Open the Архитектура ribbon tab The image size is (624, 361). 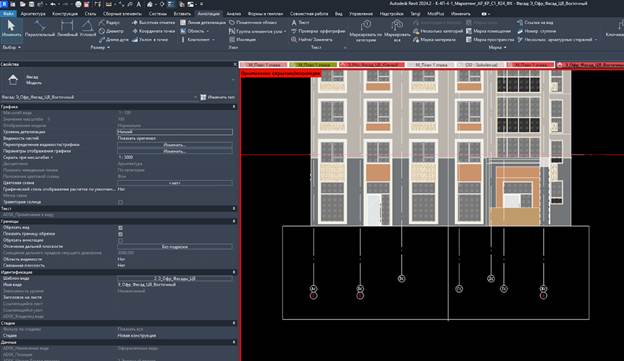tap(33, 14)
